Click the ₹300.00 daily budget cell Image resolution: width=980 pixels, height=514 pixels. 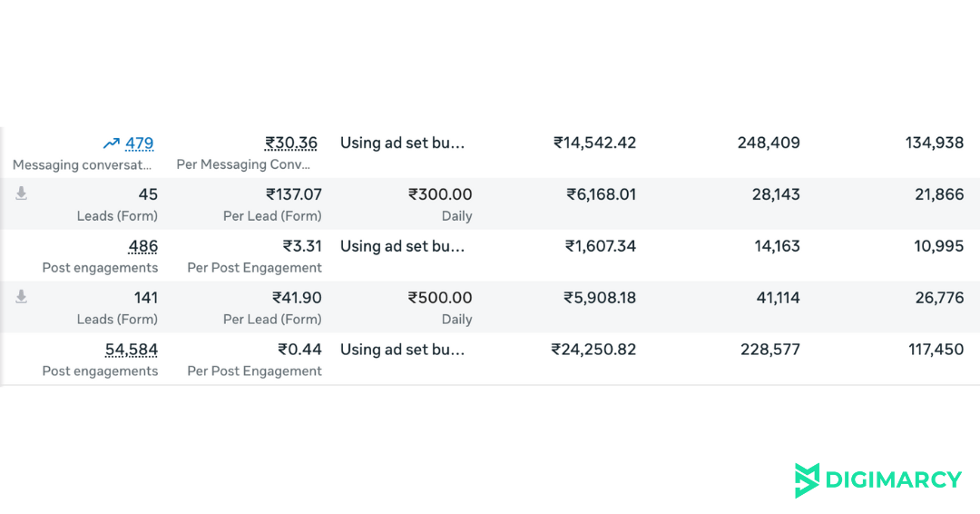[440, 194]
